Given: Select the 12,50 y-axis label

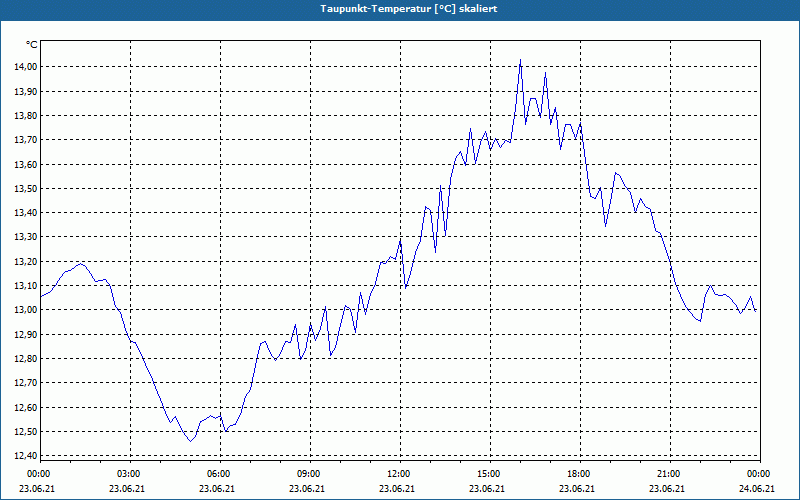Looking at the screenshot, I should pyautogui.click(x=25, y=432).
